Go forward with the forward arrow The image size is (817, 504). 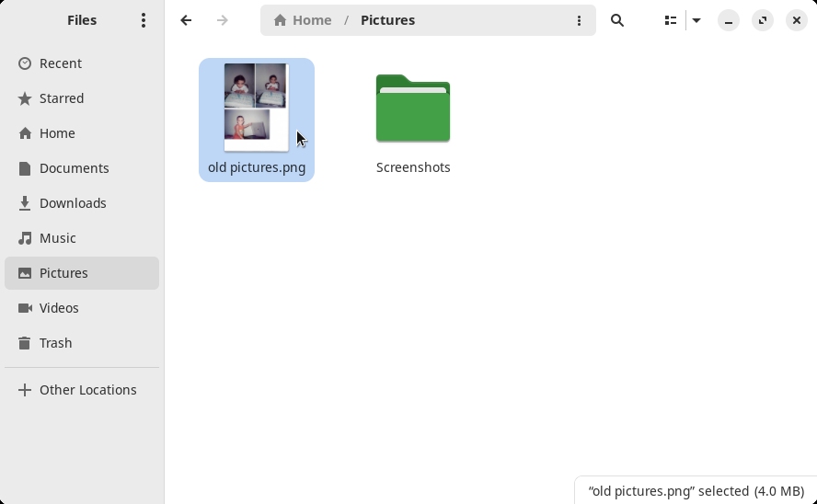tap(223, 20)
